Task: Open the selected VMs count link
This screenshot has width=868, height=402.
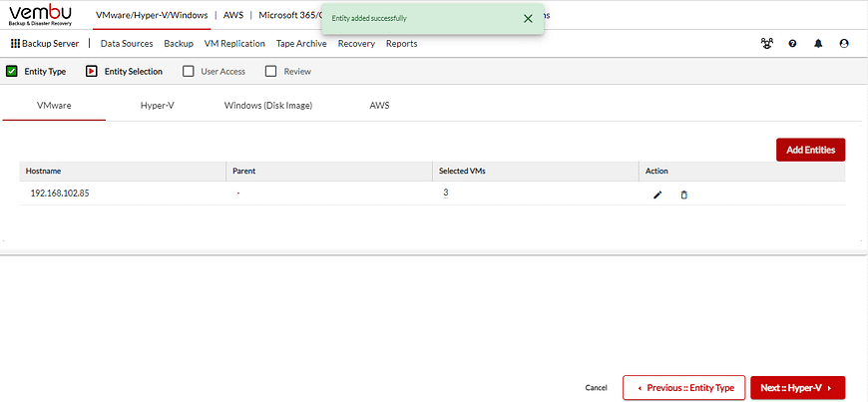Action: pos(446,193)
